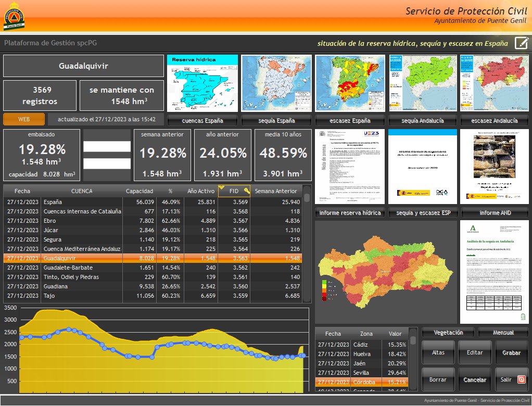The height and width of the screenshot is (406, 532).
Task: Select the Jaén zone row
Action: pyautogui.click(x=362, y=363)
